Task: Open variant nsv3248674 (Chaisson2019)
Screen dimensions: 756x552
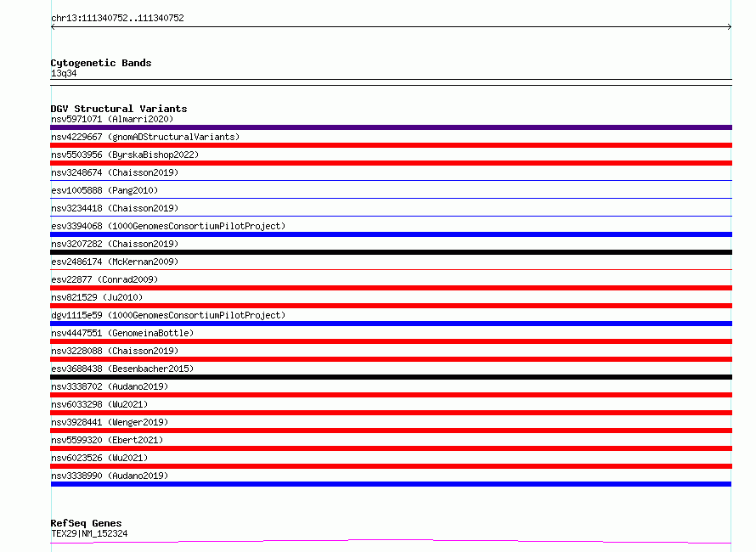Action: click(x=115, y=172)
